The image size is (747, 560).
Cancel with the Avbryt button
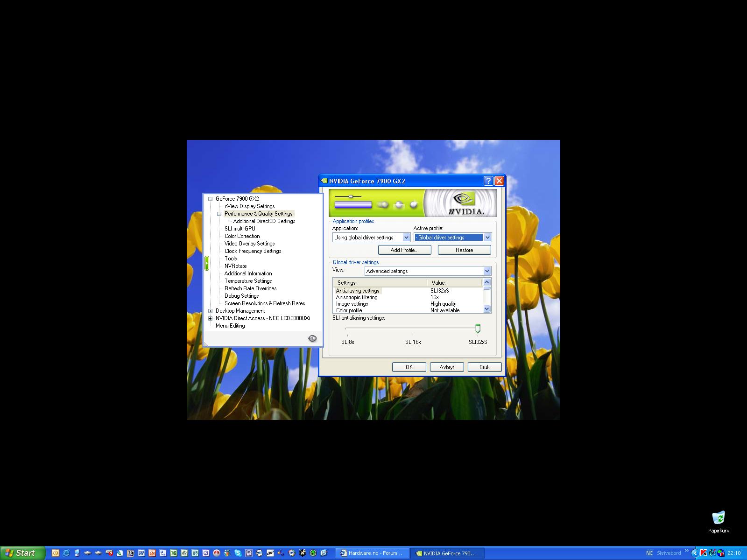(x=447, y=367)
